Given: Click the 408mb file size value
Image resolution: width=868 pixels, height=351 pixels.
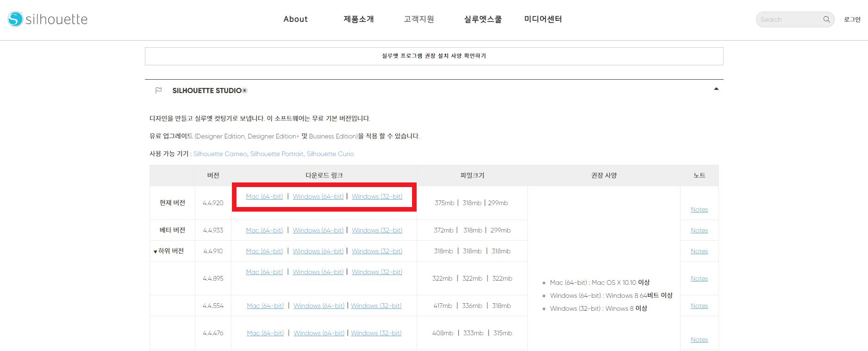Looking at the screenshot, I should click(x=443, y=333).
